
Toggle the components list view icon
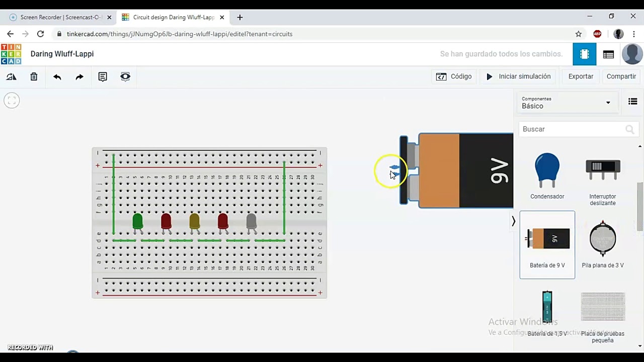[633, 102]
